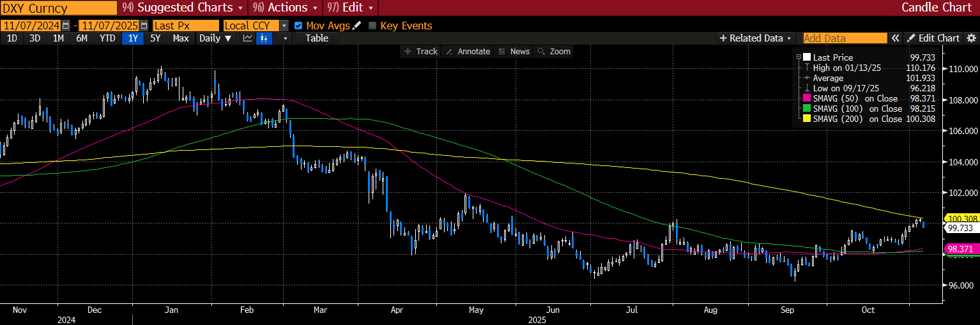Viewport: 980px width, 325px height.
Task: Uncheck the Mov Avgs checkbox
Action: [x=298, y=26]
